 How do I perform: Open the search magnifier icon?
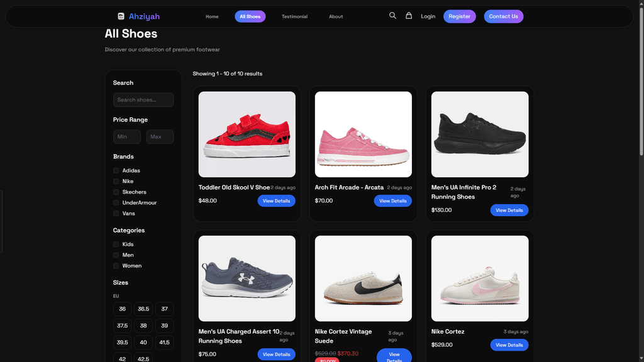coord(392,16)
